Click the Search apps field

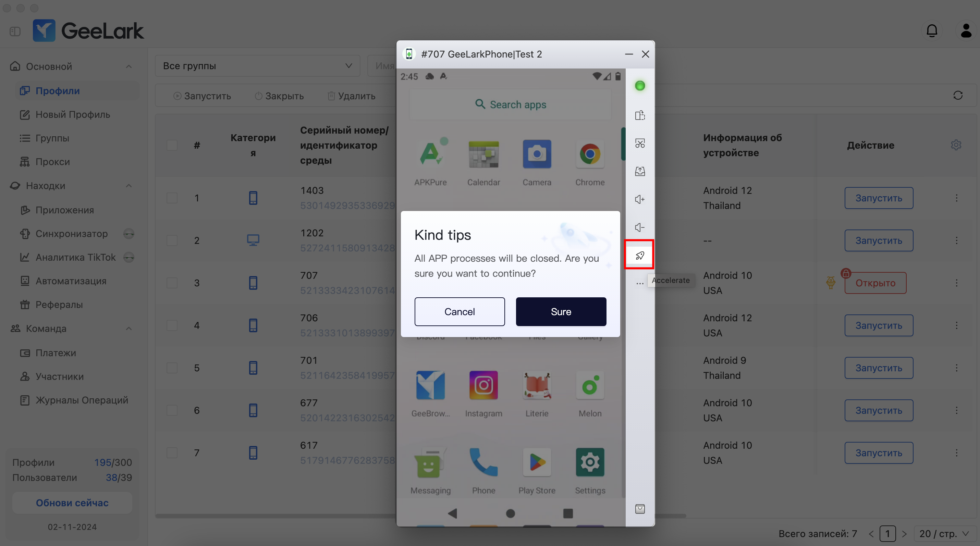point(510,104)
